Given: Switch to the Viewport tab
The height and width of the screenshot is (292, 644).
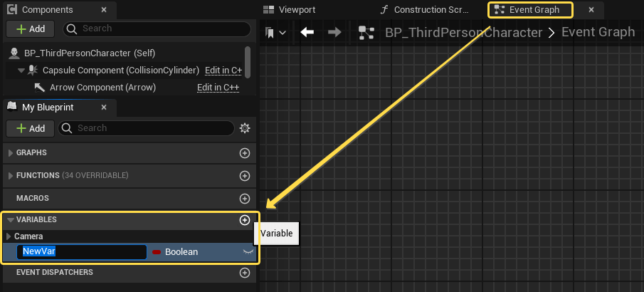Looking at the screenshot, I should click(290, 9).
